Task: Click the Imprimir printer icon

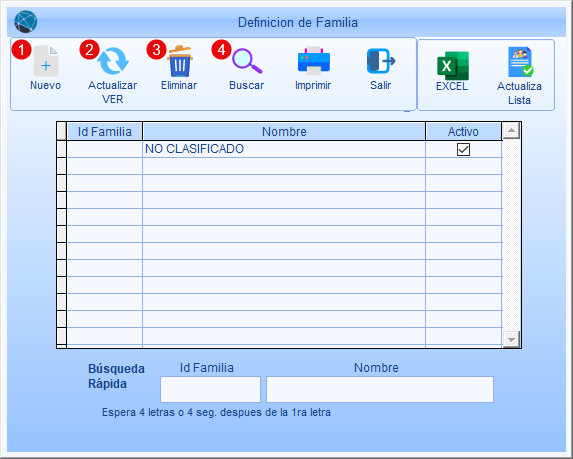Action: tap(314, 61)
